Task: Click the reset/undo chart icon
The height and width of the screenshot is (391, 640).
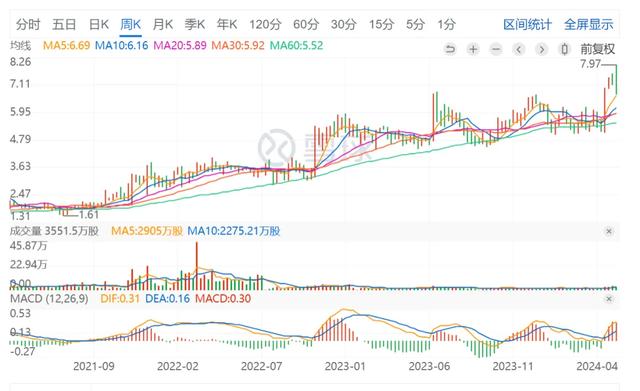Action: pos(450,49)
